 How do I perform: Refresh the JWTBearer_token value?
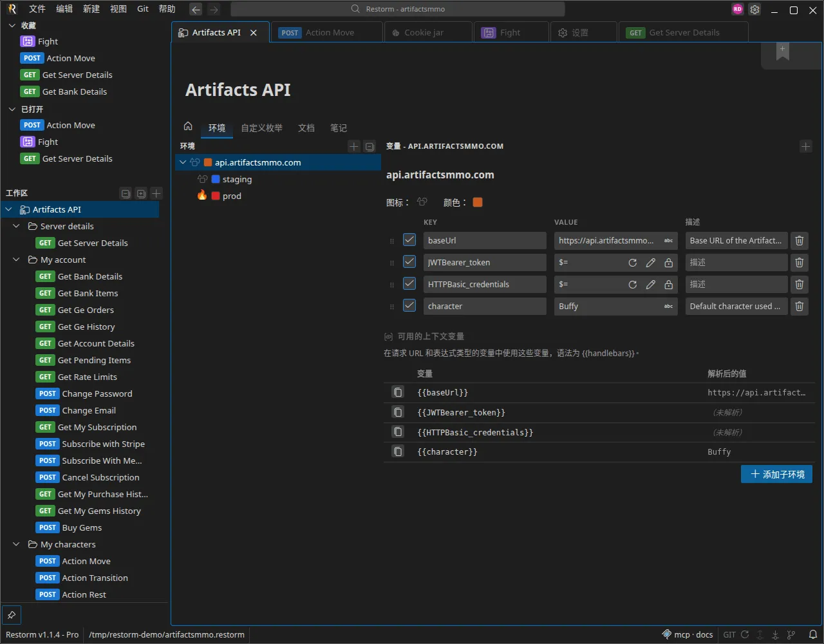click(x=633, y=263)
